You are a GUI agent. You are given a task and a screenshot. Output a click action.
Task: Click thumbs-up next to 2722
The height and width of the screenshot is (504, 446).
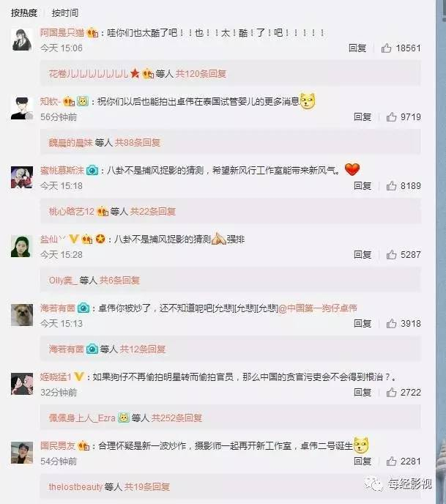[x=391, y=392]
